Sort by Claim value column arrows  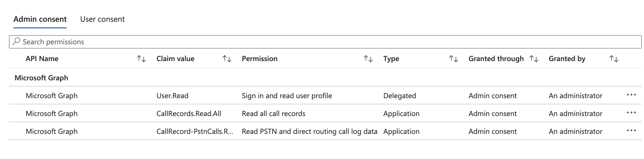(227, 59)
